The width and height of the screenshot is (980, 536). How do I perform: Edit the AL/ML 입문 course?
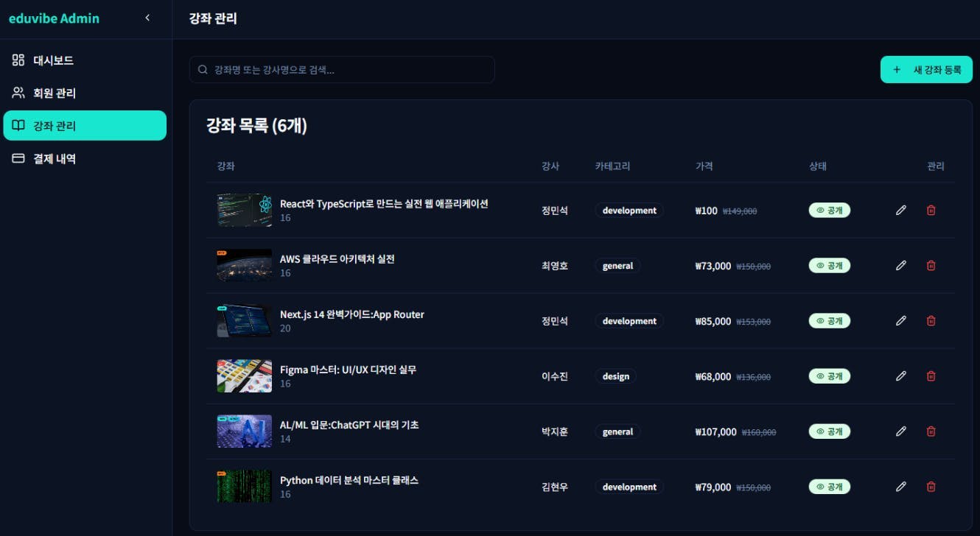(x=900, y=431)
